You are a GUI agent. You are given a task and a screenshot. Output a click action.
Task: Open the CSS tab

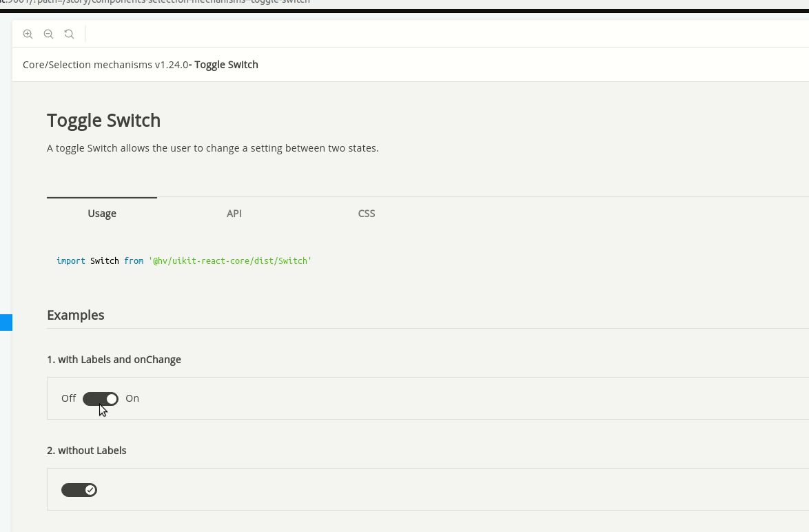tap(366, 214)
